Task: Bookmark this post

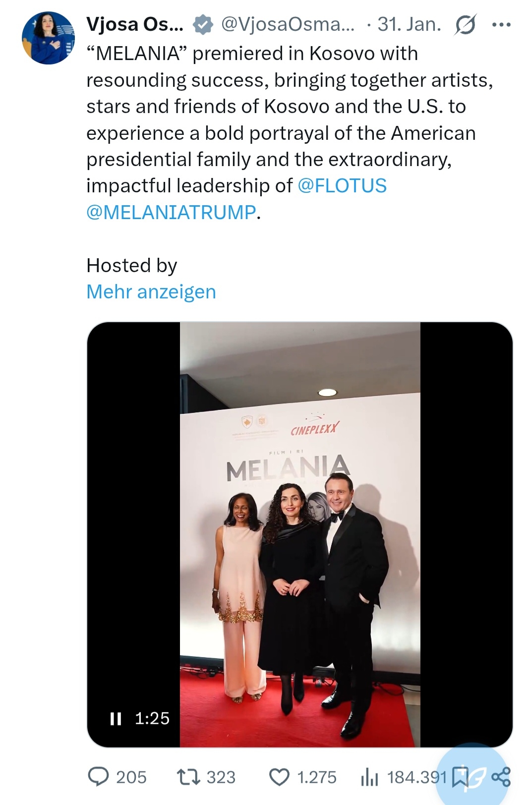Action: pos(459,777)
